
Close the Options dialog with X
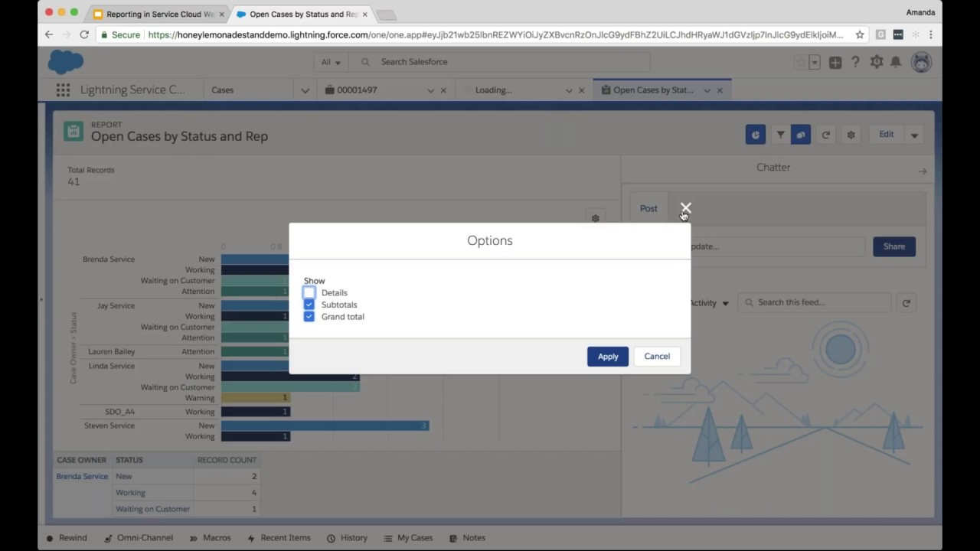click(x=685, y=208)
